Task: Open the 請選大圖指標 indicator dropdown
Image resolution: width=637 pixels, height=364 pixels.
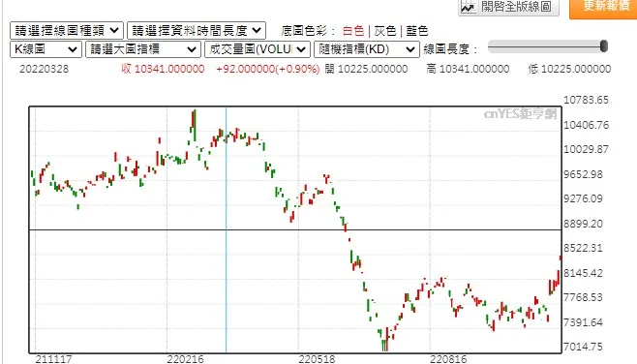Action: 143,49
